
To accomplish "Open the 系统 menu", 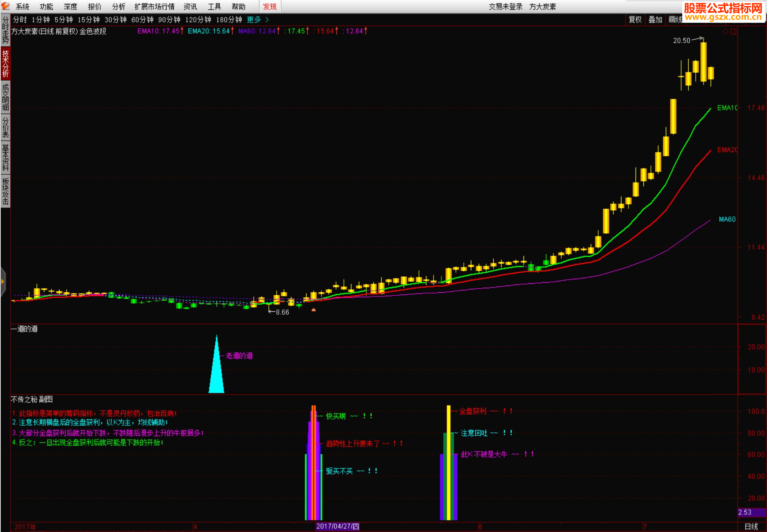I will coord(22,7).
